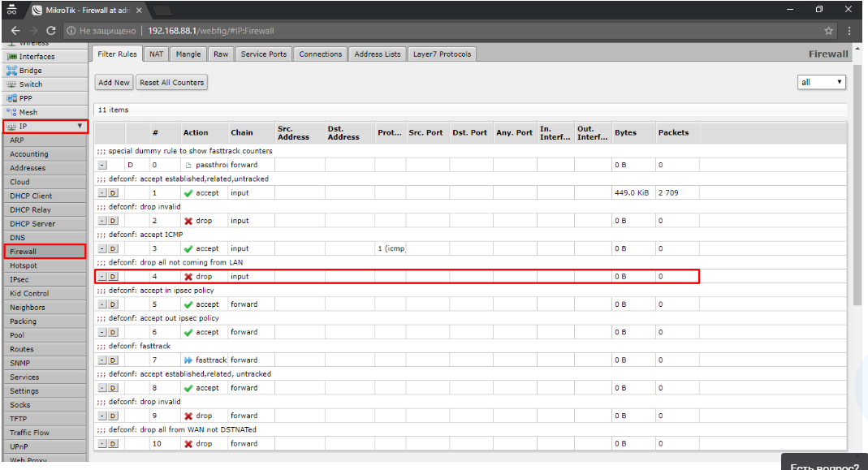Open Firewall in IP submenu
Viewport: 868px width, 470px height.
coord(45,252)
